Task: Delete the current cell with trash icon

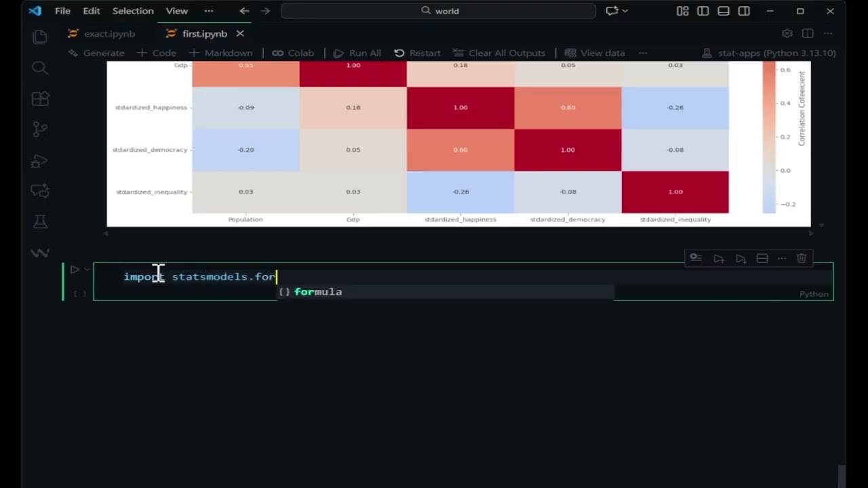Action: [x=802, y=258]
